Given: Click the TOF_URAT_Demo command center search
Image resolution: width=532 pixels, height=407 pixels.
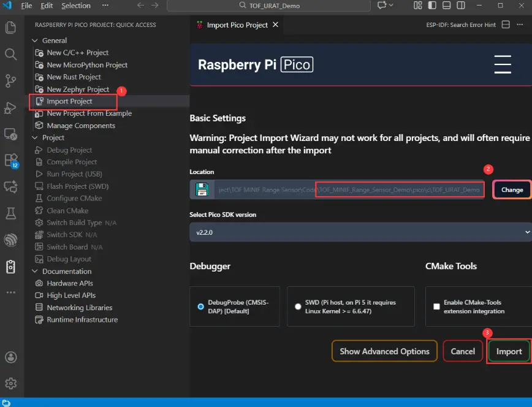Looking at the screenshot, I should click(268, 6).
